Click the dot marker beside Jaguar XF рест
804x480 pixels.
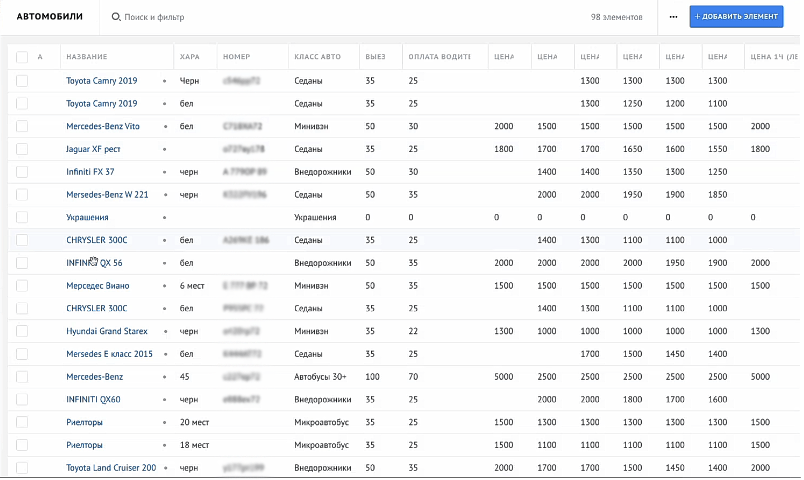165,150
